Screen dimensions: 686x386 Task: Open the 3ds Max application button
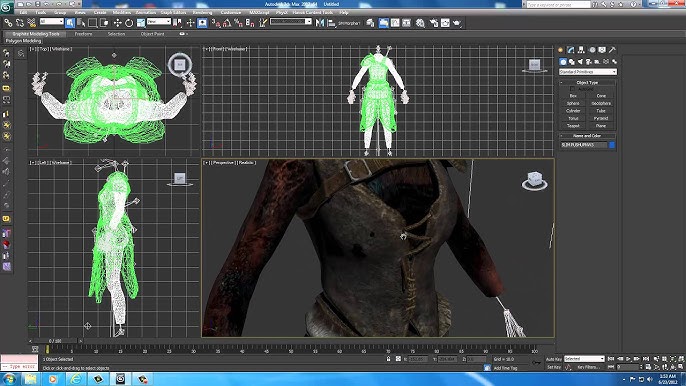point(7,7)
